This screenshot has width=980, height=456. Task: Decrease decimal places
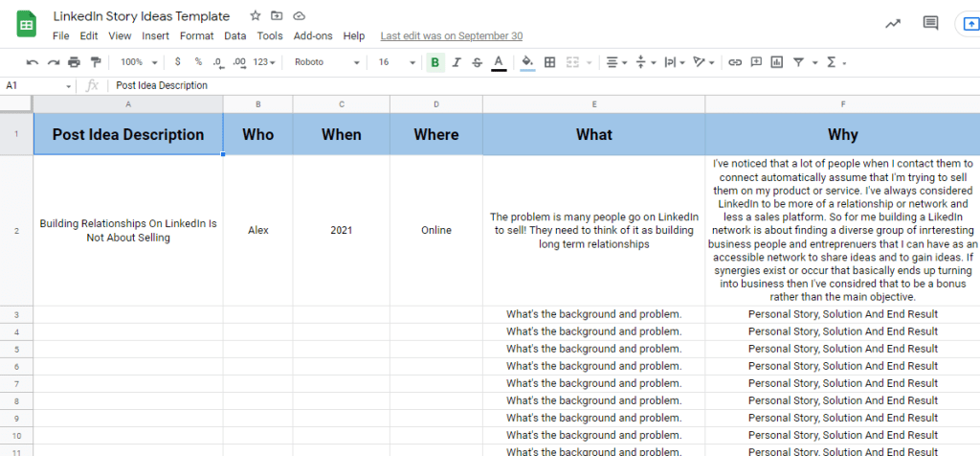coord(218,62)
